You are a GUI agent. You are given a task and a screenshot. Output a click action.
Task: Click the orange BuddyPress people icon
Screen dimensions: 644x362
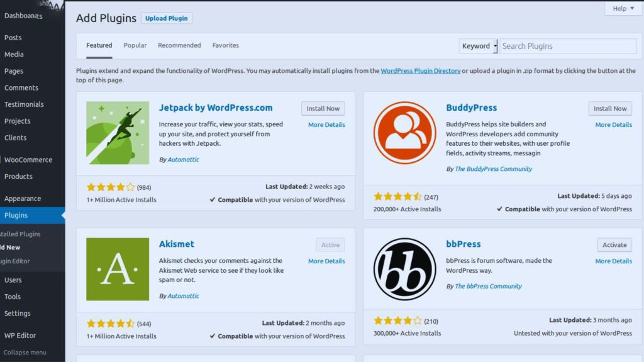(404, 134)
